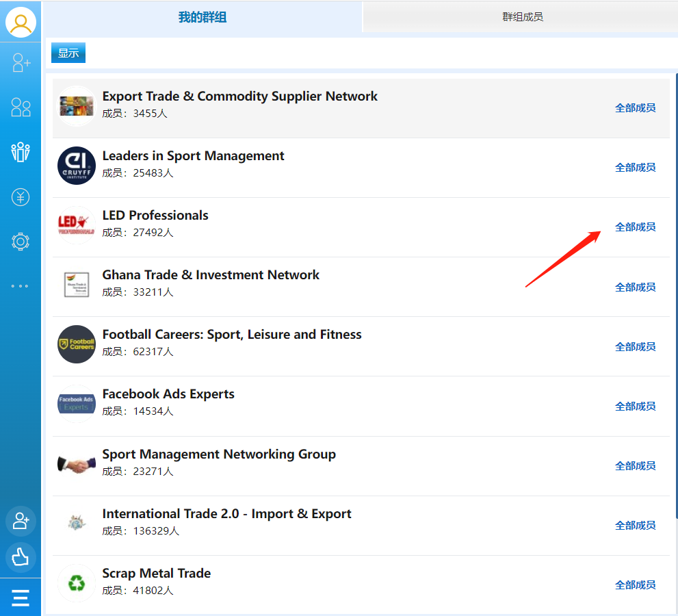678x616 pixels.
Task: Select the two-person friends icon
Action: point(21,107)
